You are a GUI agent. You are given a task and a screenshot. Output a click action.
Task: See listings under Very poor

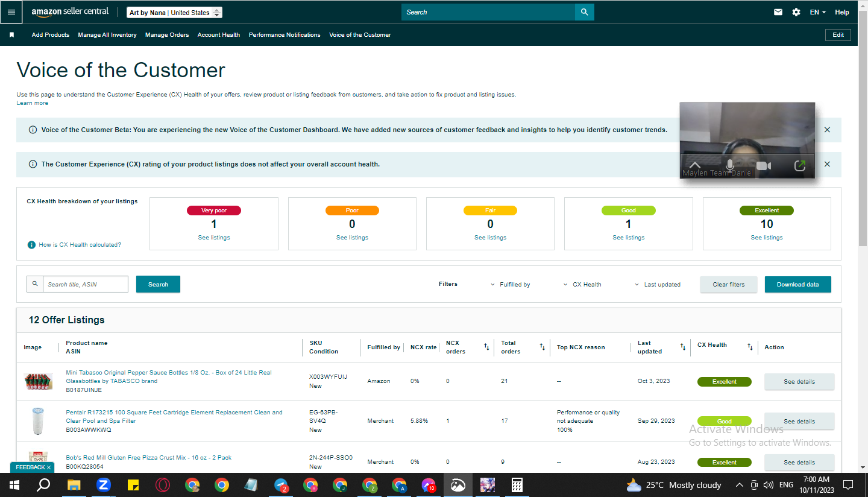coord(214,238)
